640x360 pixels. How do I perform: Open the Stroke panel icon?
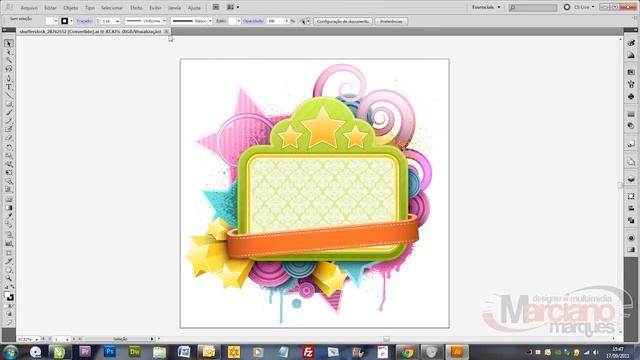[x=631, y=114]
